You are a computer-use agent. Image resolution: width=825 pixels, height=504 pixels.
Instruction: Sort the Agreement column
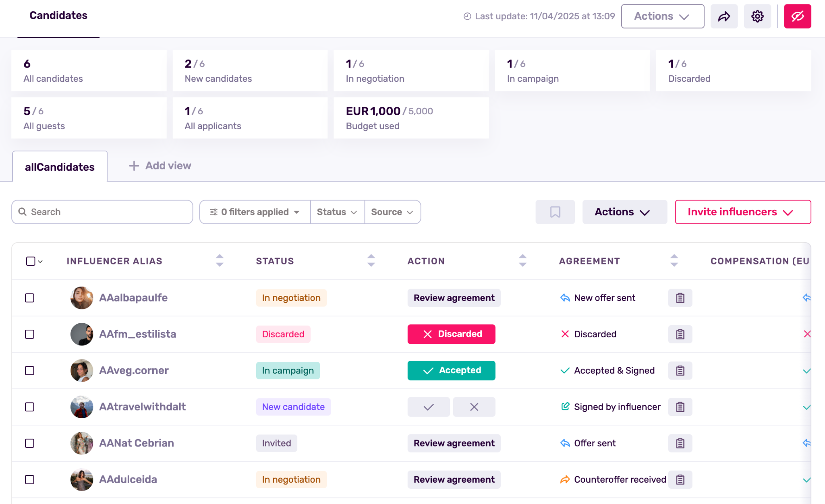coord(674,261)
